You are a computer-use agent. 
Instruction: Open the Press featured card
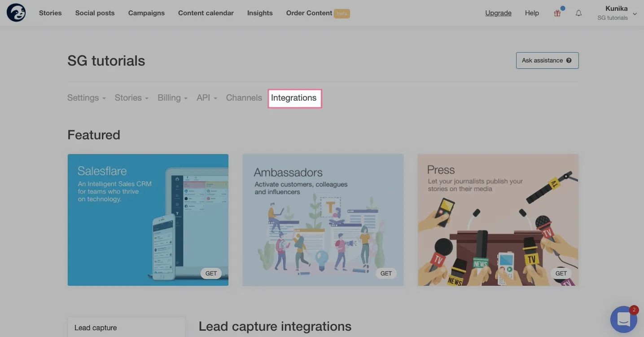coord(498,220)
